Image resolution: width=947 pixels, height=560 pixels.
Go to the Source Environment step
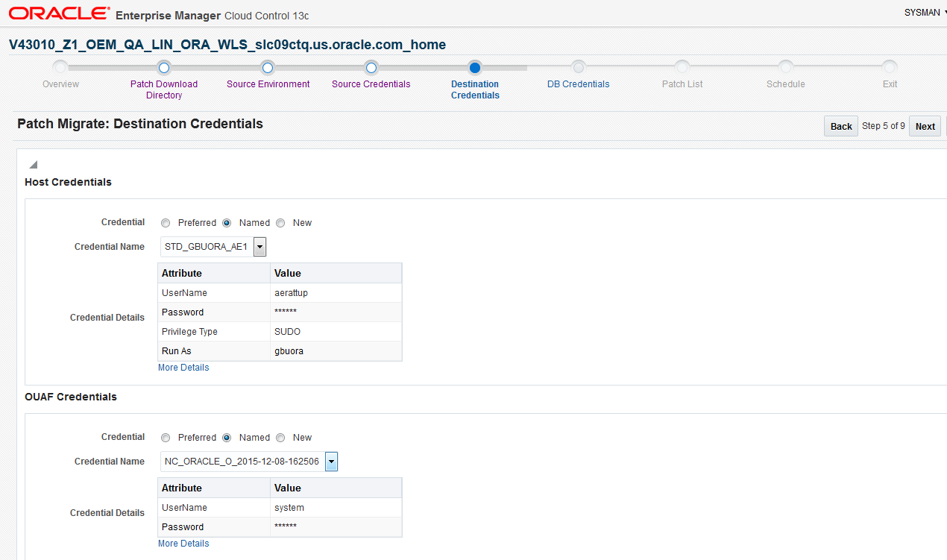268,84
